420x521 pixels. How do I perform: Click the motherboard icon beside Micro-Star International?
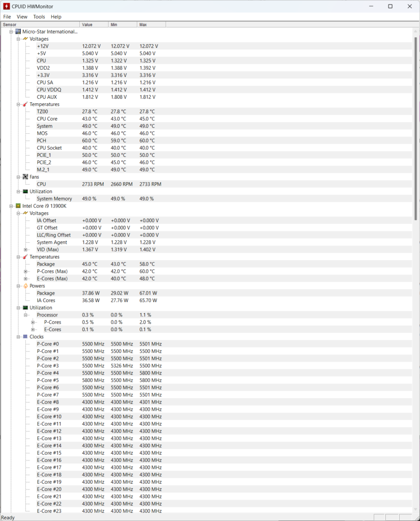tap(18, 32)
